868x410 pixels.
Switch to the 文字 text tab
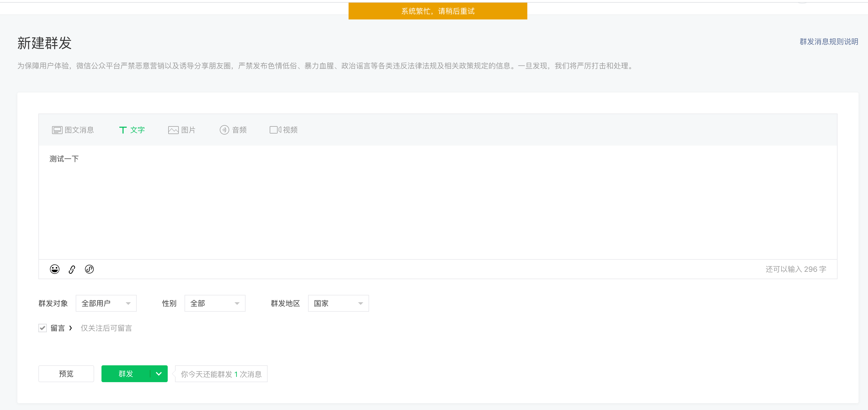click(x=132, y=130)
